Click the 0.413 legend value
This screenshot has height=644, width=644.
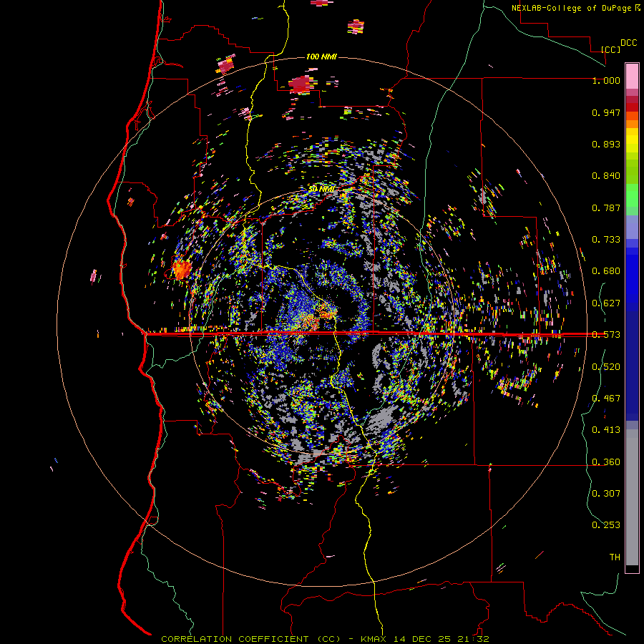click(606, 430)
